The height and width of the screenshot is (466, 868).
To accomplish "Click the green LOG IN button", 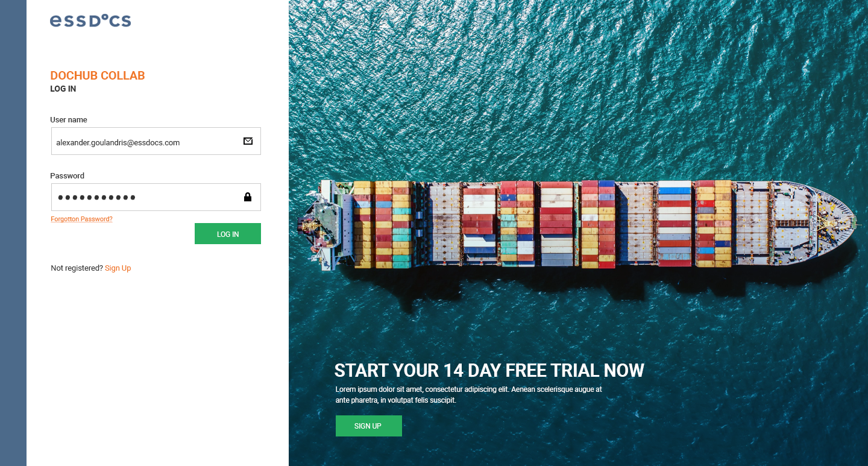I will point(228,234).
